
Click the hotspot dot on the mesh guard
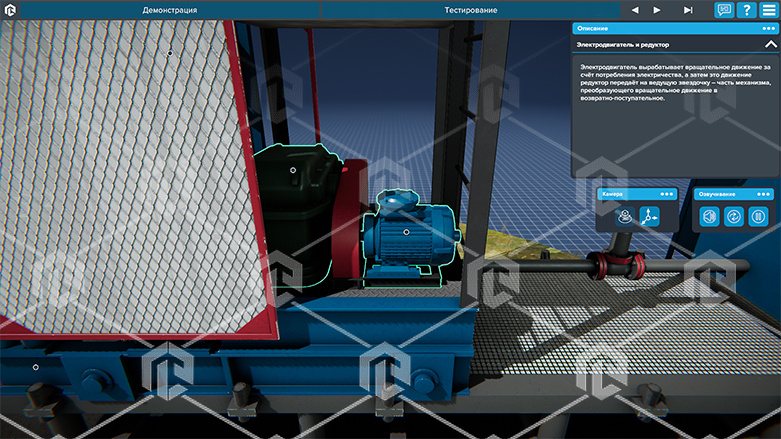click(169, 53)
